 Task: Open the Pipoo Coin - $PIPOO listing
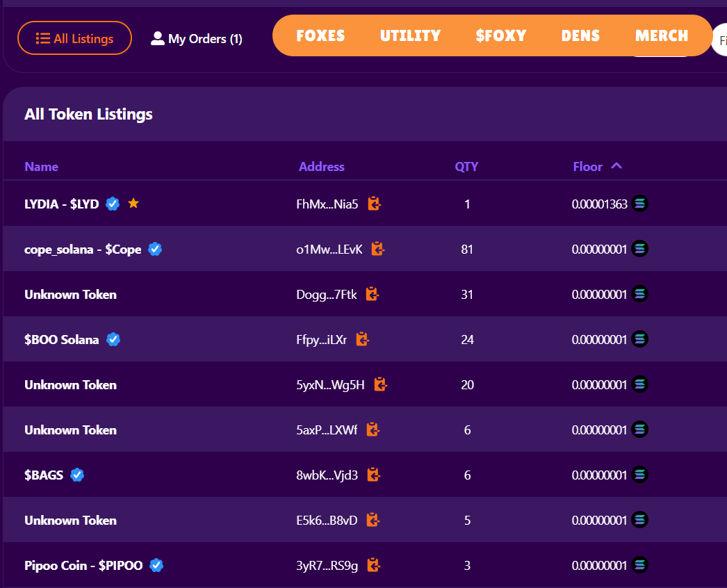pos(83,566)
